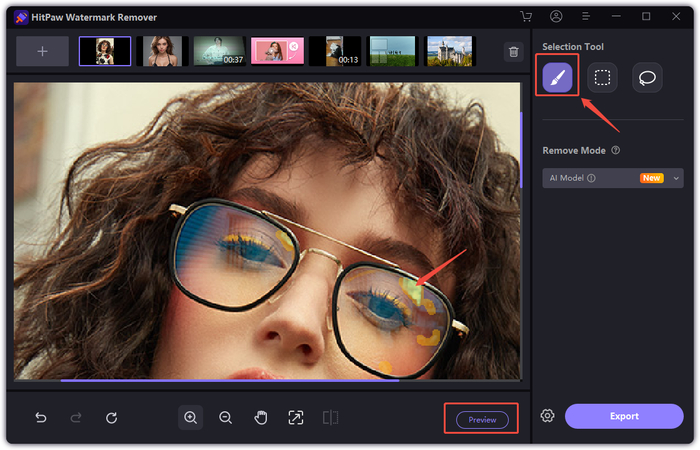This screenshot has width=700, height=450.
Task: Select the lasso selection tool
Action: pos(647,77)
